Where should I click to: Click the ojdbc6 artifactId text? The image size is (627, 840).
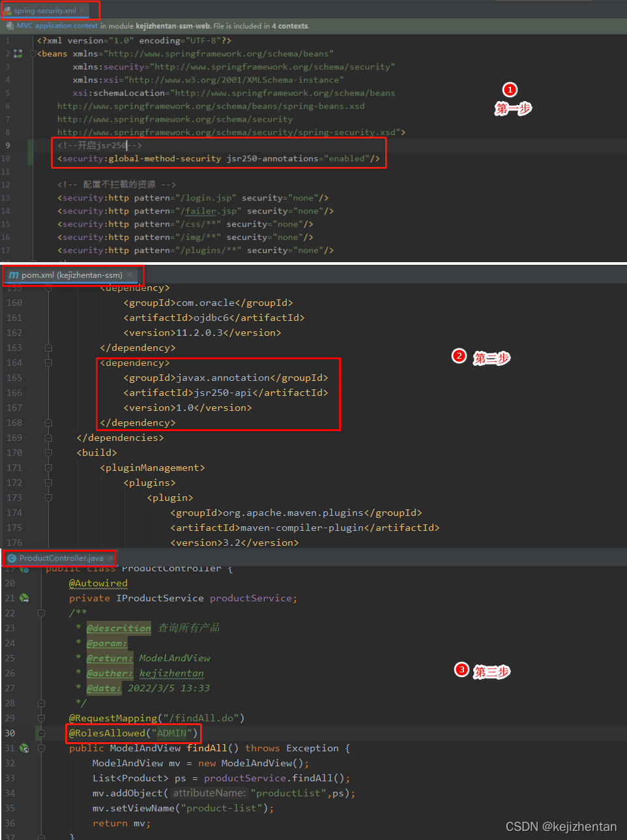point(211,318)
